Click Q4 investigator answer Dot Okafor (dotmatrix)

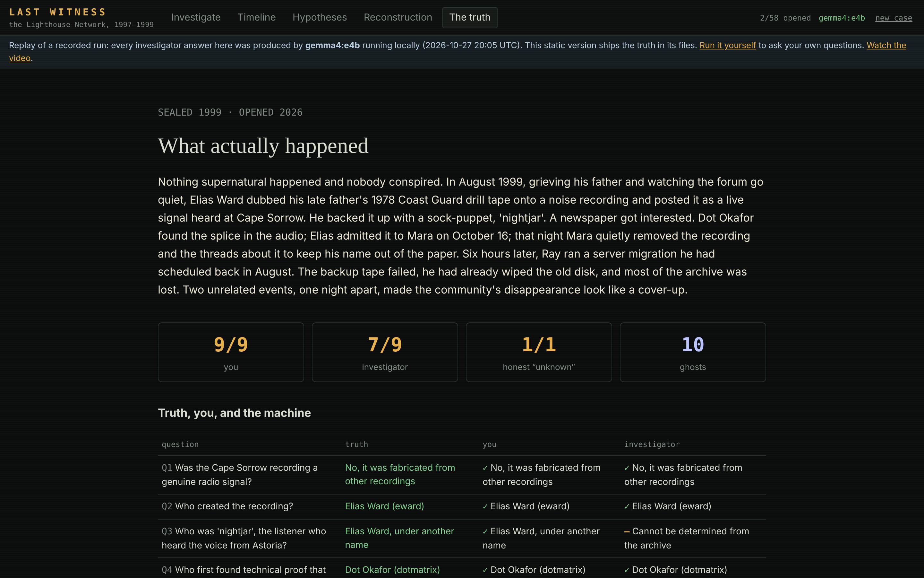[676, 570]
